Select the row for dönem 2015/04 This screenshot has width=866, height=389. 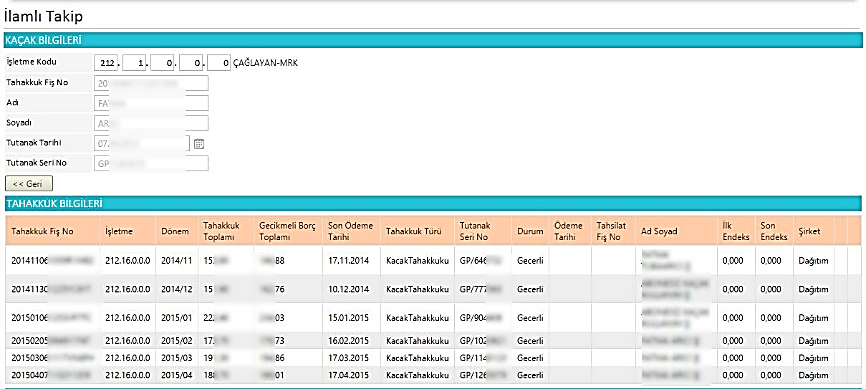pyautogui.click(x=433, y=375)
